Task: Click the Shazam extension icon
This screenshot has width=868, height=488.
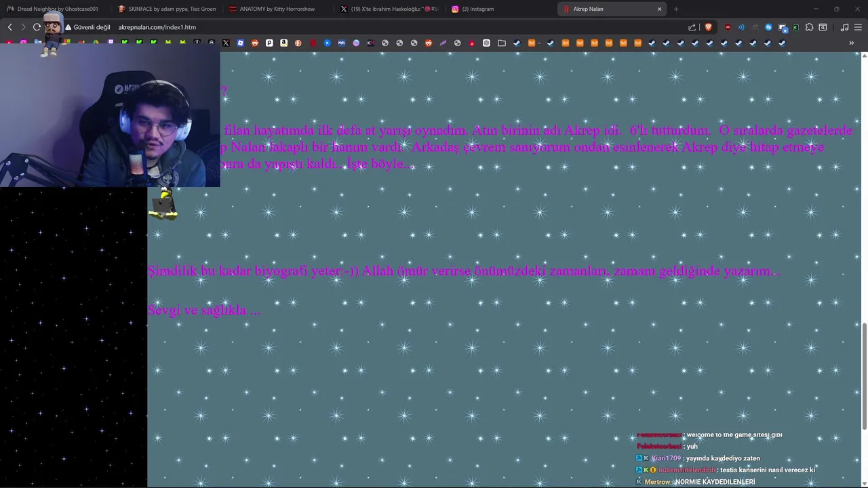Action: [x=768, y=27]
